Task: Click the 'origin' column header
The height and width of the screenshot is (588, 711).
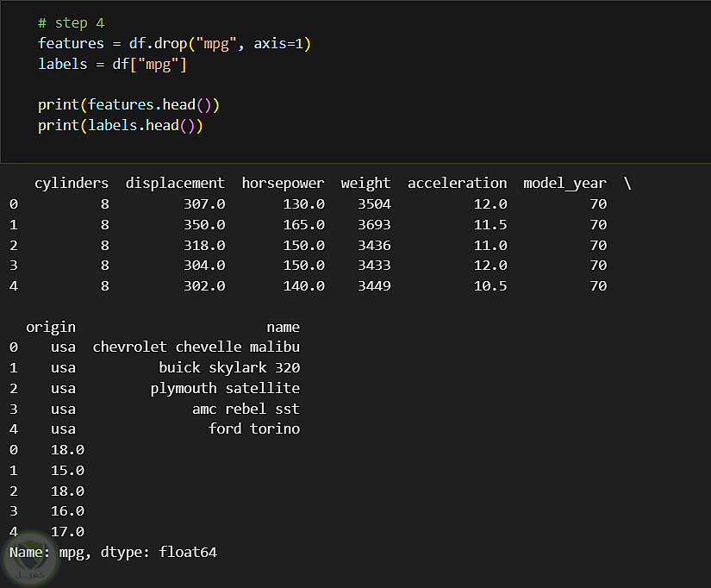Action: (51, 327)
